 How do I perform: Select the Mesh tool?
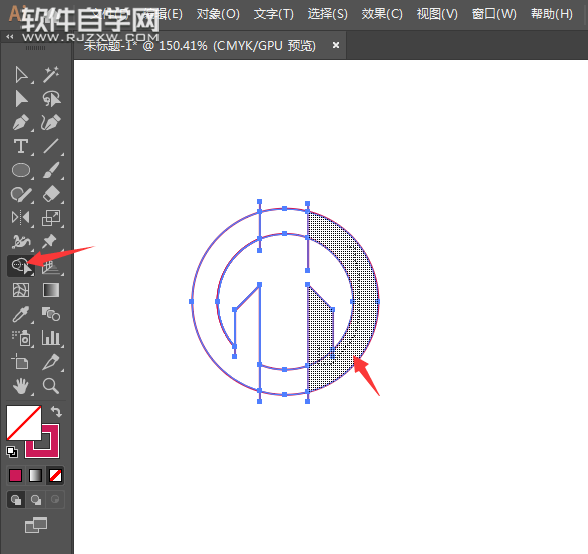(21, 290)
